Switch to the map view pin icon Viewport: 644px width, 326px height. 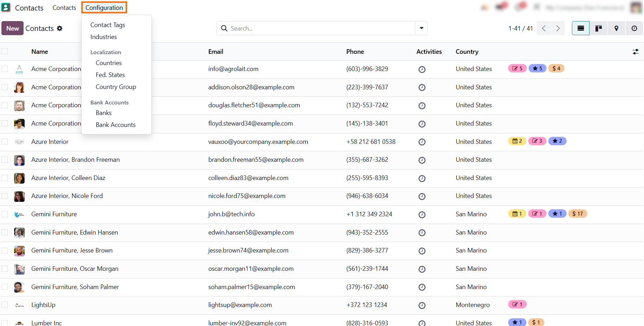(x=616, y=28)
